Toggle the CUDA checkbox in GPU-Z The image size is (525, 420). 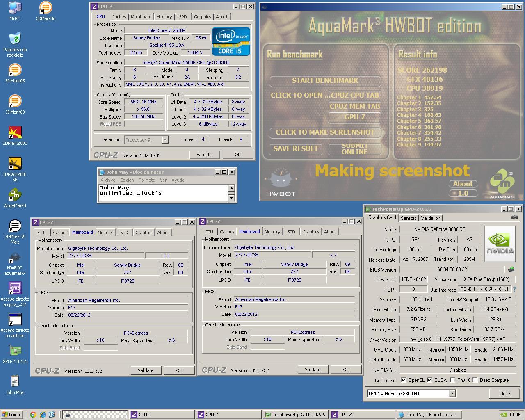pos(429,380)
